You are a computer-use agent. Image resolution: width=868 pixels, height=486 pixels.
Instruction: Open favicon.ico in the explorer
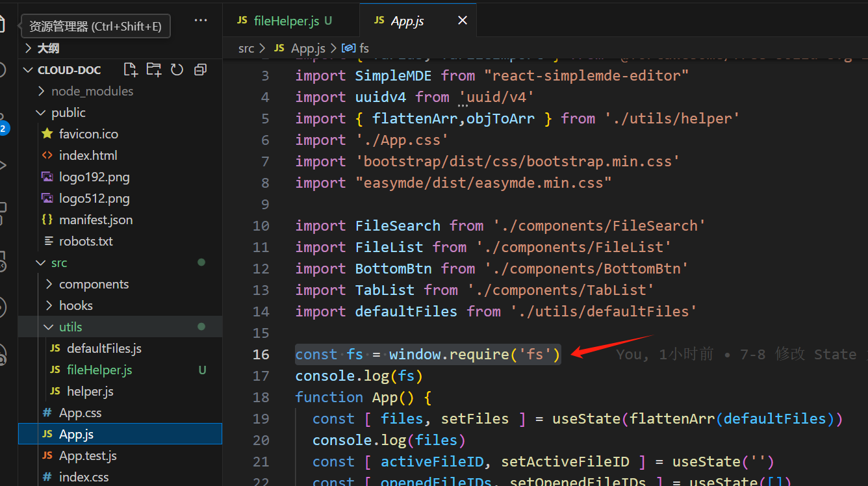pos(120,134)
